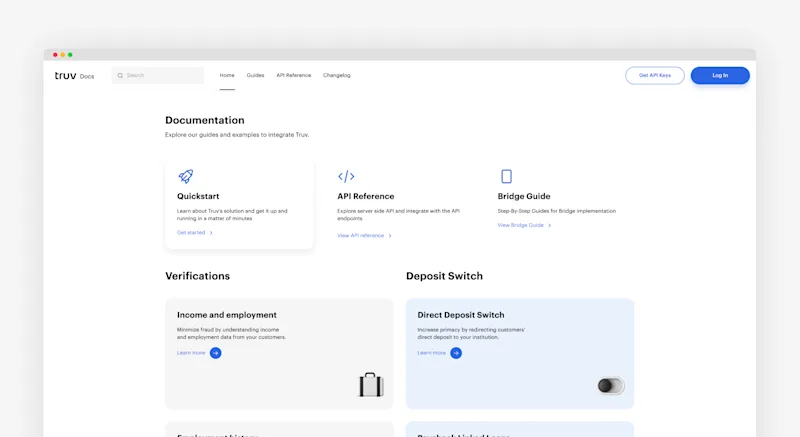Click Learn more under Income and employment
This screenshot has width=800, height=437.
pos(191,353)
